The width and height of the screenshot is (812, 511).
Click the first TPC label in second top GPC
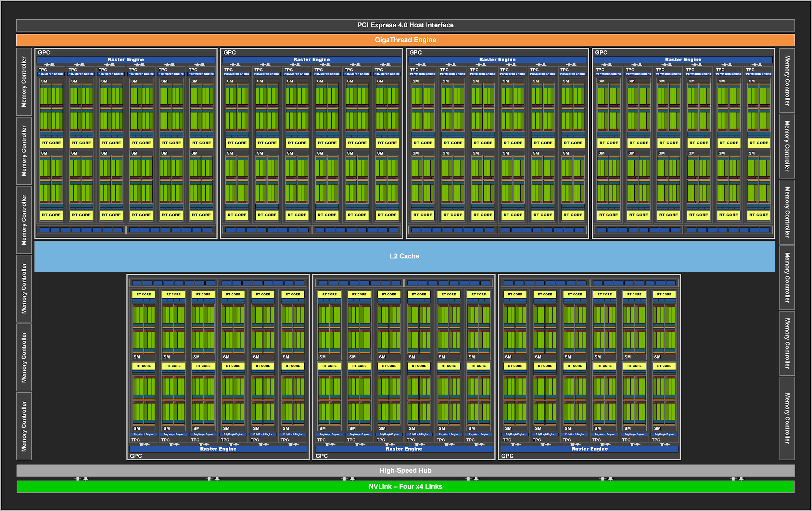pyautogui.click(x=228, y=70)
